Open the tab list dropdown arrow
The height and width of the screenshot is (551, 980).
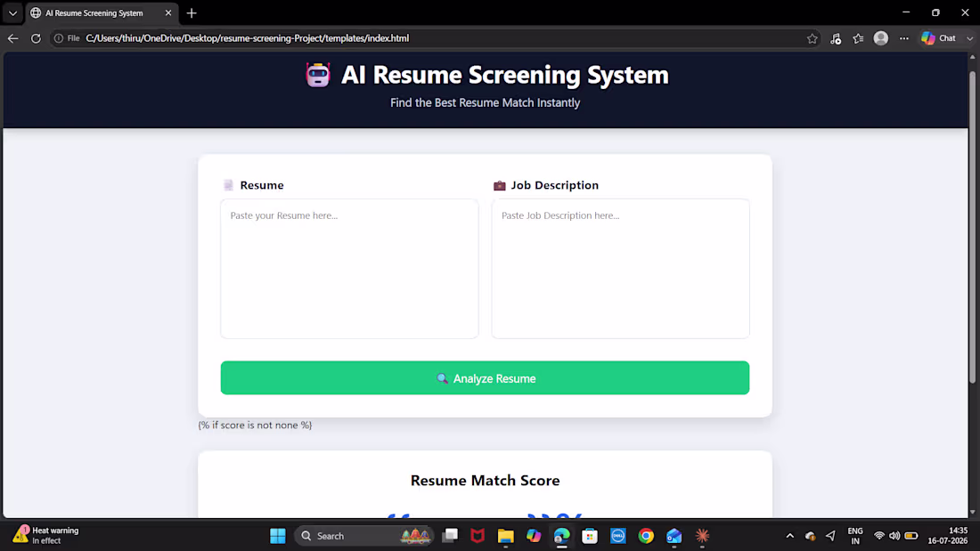(x=12, y=12)
